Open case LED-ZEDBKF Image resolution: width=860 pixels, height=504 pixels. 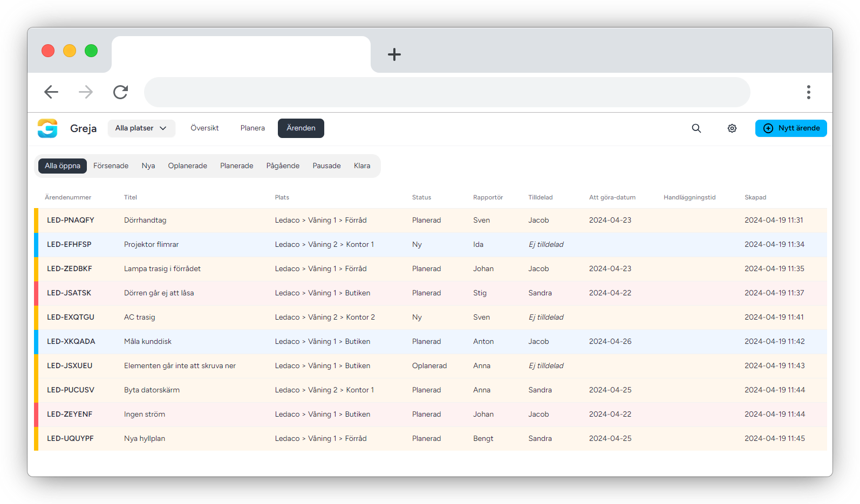pos(70,268)
